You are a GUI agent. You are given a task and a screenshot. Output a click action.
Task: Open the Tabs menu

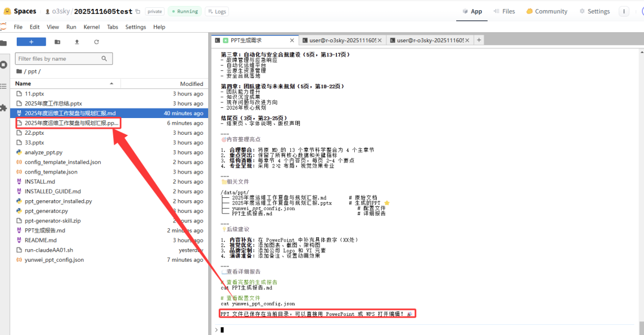pyautogui.click(x=113, y=27)
